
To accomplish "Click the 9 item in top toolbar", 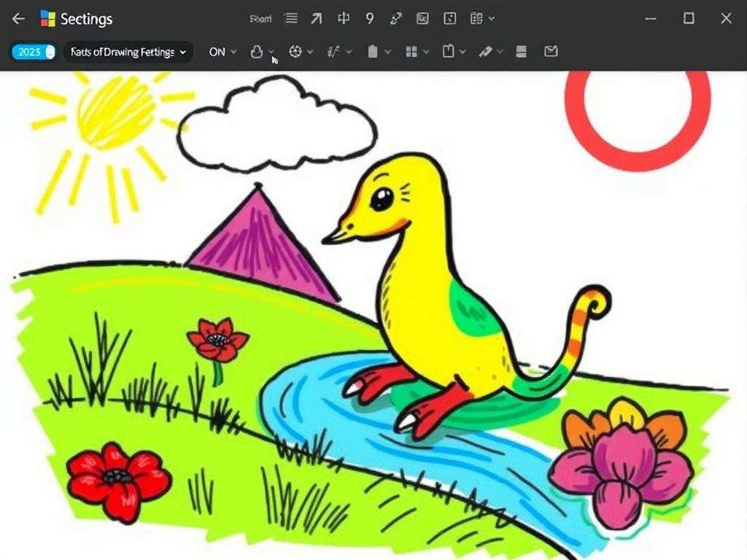I will click(x=370, y=19).
